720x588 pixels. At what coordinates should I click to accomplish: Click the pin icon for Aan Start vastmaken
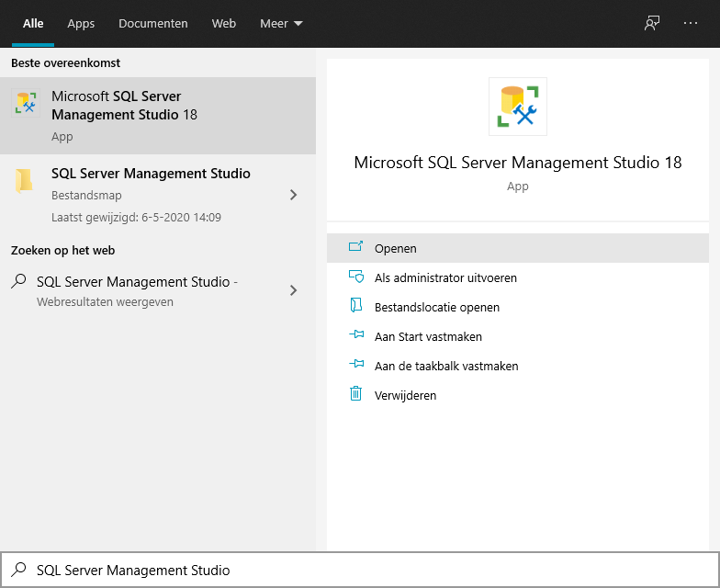tap(356, 334)
